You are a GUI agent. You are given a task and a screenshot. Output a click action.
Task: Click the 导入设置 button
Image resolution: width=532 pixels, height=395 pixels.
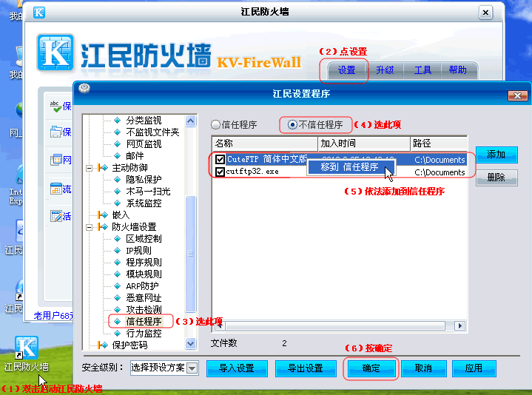237,368
